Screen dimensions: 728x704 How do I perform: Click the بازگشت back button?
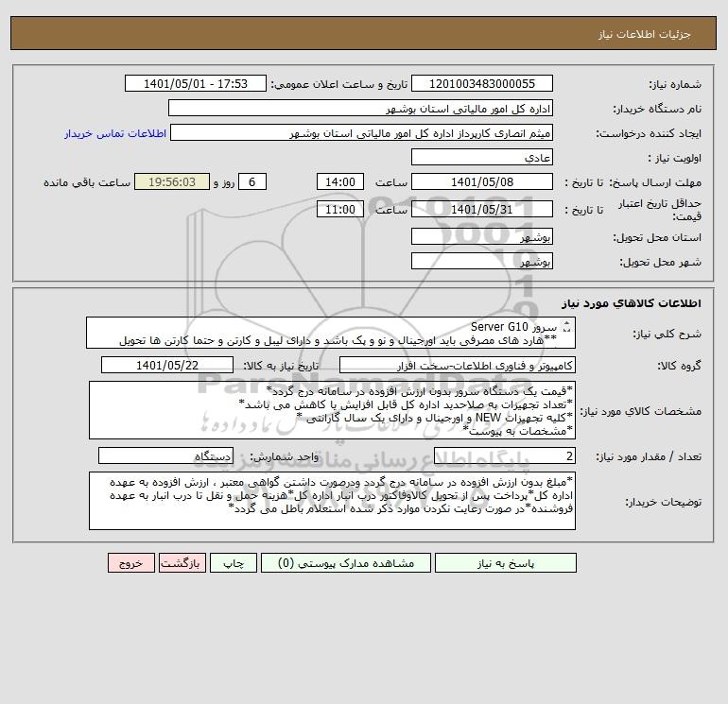coord(182,563)
